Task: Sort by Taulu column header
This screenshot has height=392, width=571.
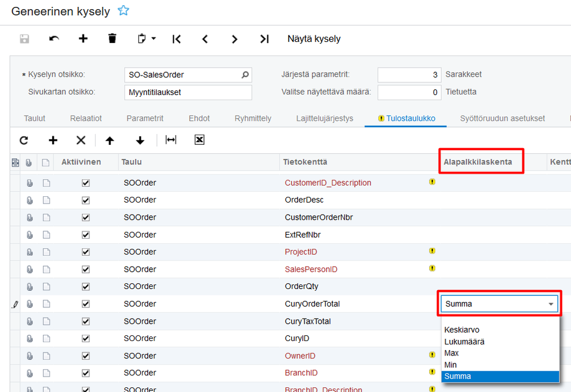Action: [x=199, y=162]
